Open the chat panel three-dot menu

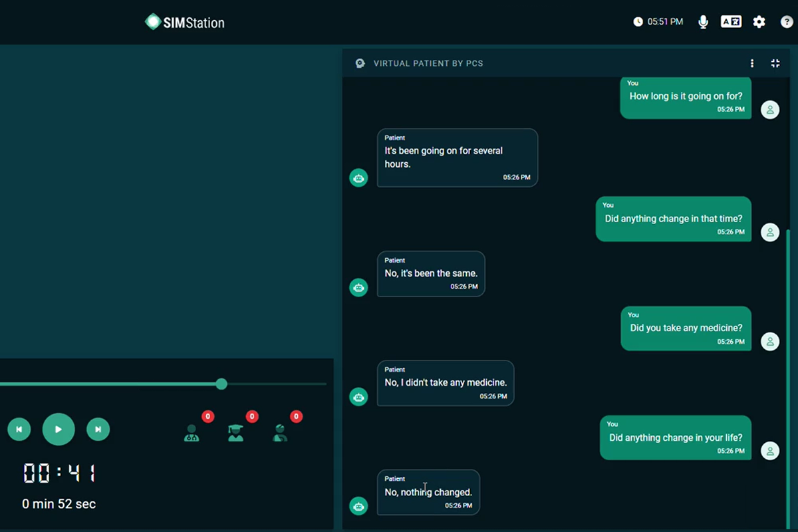click(x=752, y=63)
